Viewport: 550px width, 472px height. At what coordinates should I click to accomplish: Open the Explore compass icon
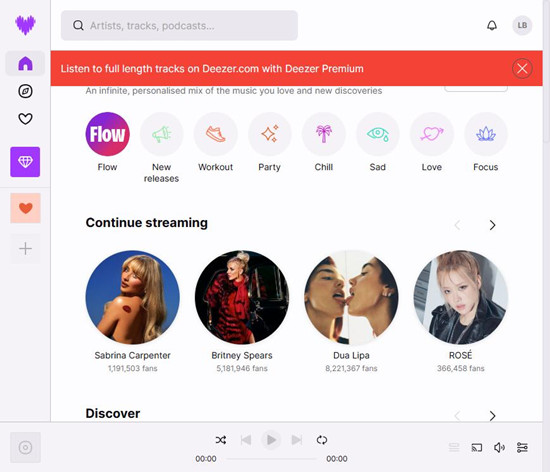25,91
